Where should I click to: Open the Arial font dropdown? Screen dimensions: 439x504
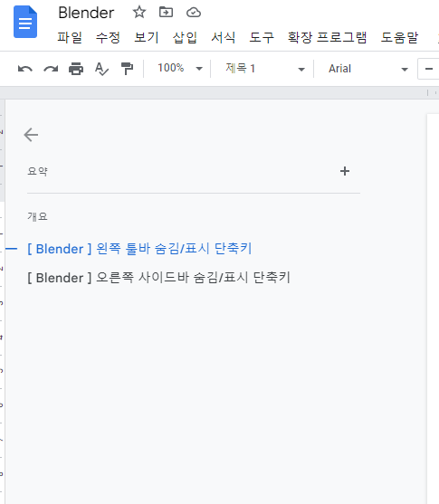tap(368, 69)
